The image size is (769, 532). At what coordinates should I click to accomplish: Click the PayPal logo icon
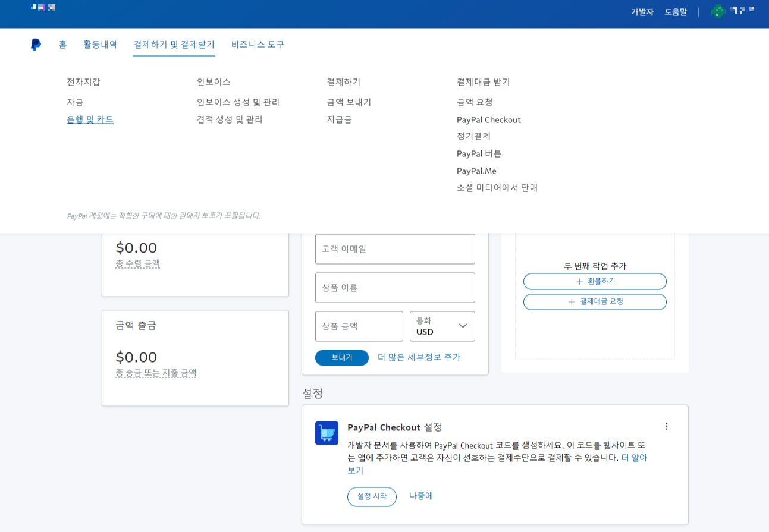[x=36, y=45]
